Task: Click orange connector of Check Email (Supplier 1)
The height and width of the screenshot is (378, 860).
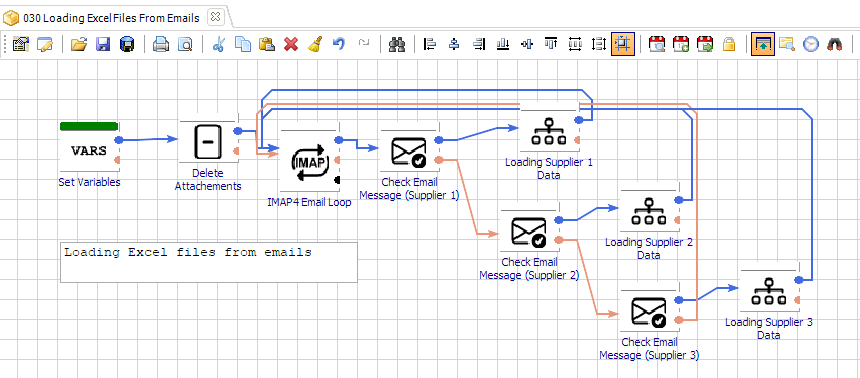Action: click(x=438, y=160)
